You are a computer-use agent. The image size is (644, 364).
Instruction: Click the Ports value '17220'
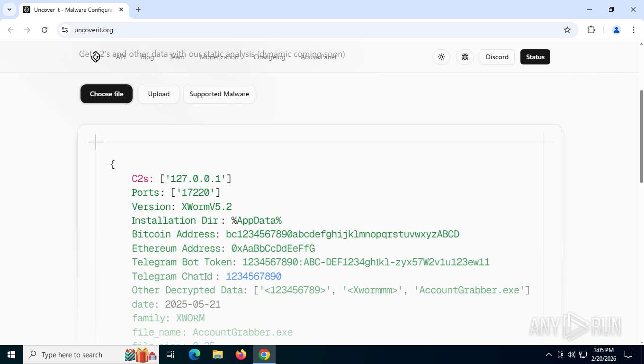(x=196, y=192)
